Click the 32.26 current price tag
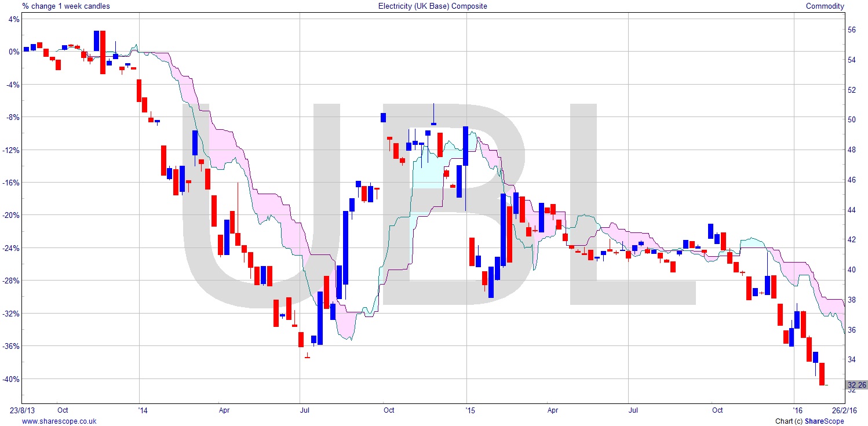 [x=856, y=385]
